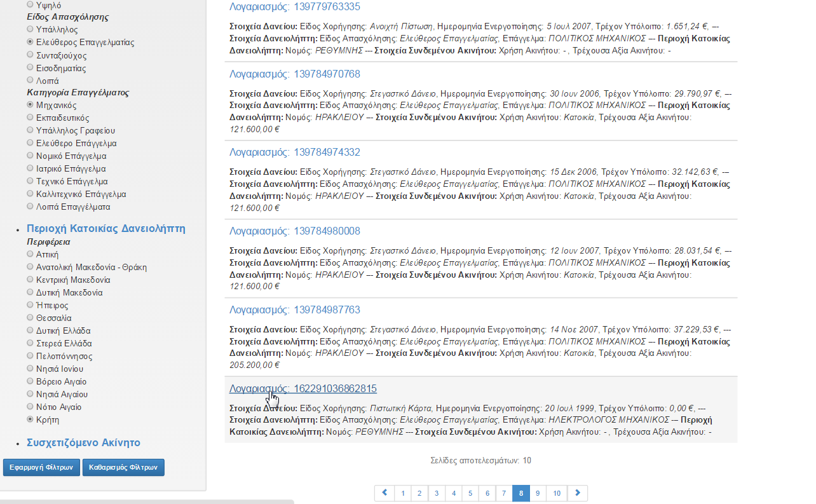Viewport: 816px width, 504px height.
Task: Open account 139784980008
Action: point(295,231)
